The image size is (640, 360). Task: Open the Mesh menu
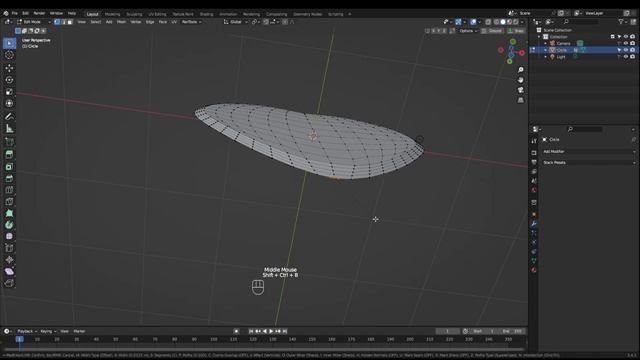(x=121, y=22)
